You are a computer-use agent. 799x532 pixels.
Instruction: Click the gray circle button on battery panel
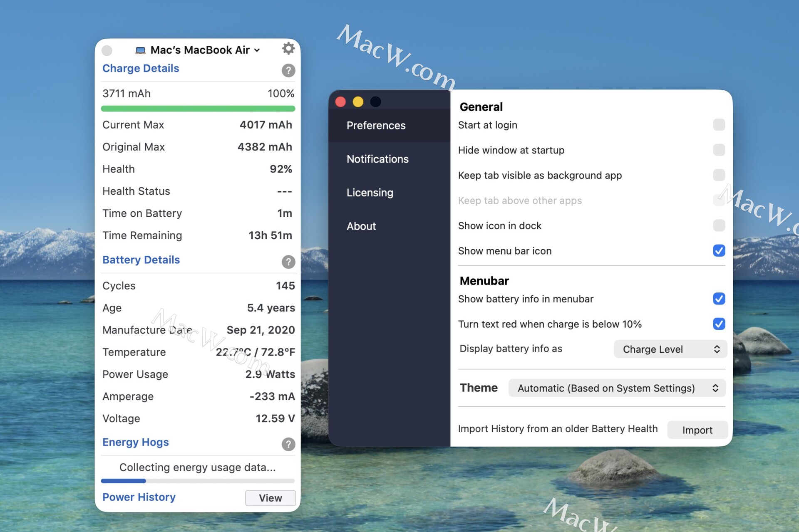tap(107, 50)
